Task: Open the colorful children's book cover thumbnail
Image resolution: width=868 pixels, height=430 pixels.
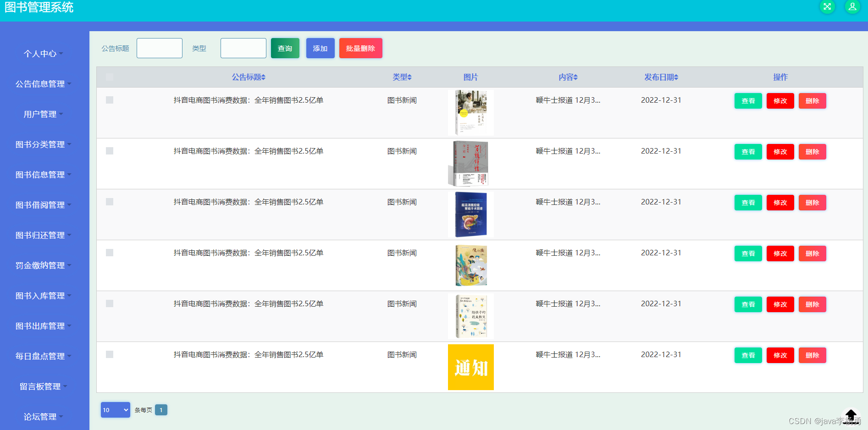Action: pyautogui.click(x=471, y=265)
